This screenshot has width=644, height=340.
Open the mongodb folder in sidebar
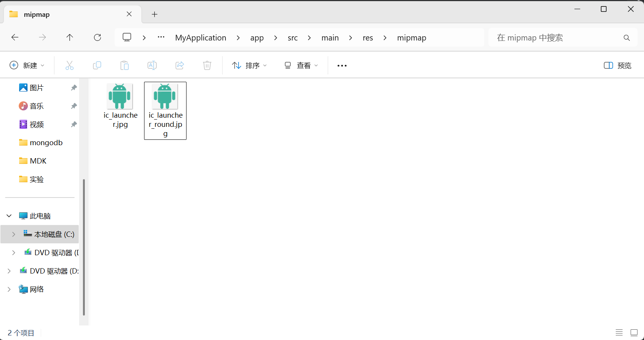(x=41, y=142)
